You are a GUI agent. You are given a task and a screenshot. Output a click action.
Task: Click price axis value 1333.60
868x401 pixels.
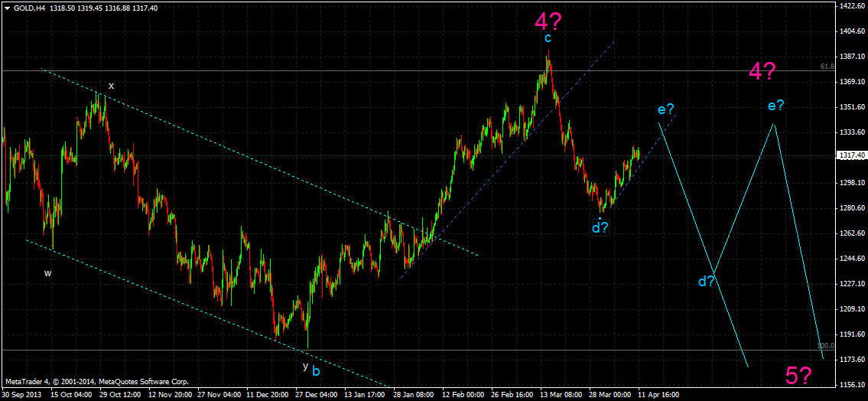pos(851,132)
